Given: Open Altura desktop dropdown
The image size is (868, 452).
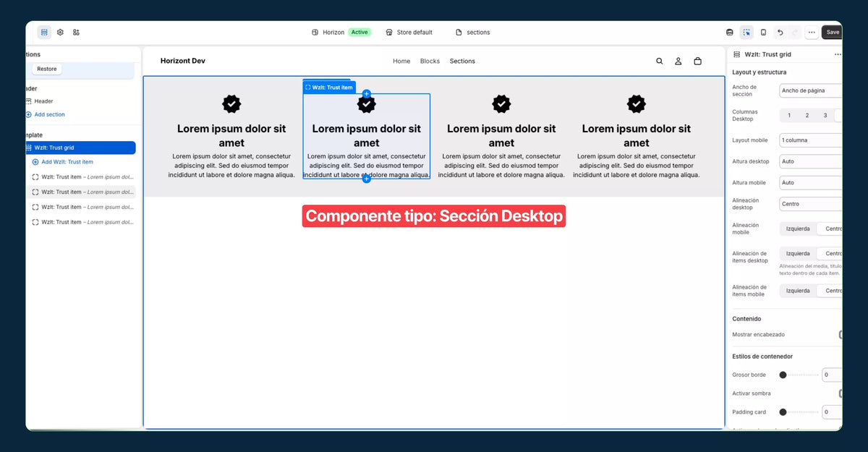Looking at the screenshot, I should tap(811, 161).
